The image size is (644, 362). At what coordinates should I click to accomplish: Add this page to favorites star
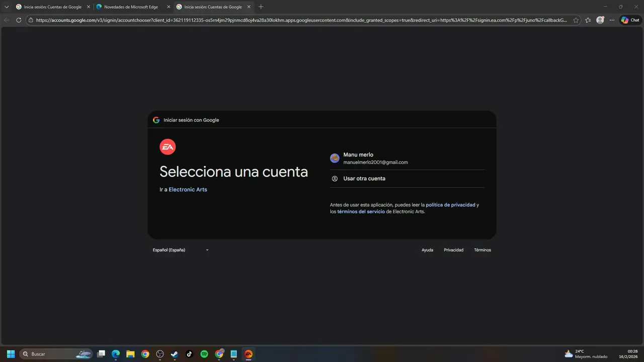[x=576, y=20]
